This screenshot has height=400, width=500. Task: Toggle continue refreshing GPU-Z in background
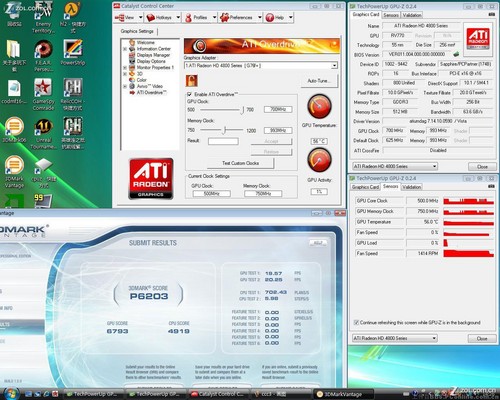click(356, 322)
